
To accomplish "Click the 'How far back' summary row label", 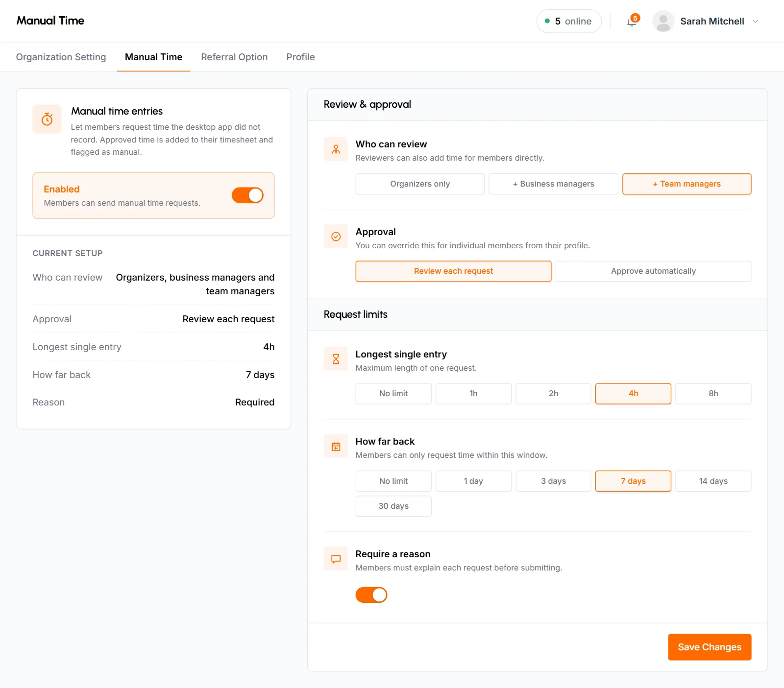I will pyautogui.click(x=62, y=375).
